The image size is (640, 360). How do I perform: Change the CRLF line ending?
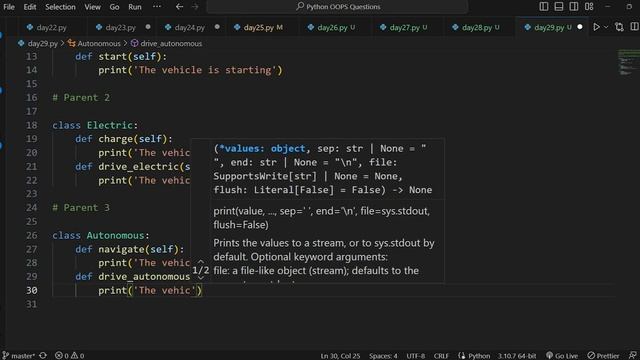pos(441,356)
